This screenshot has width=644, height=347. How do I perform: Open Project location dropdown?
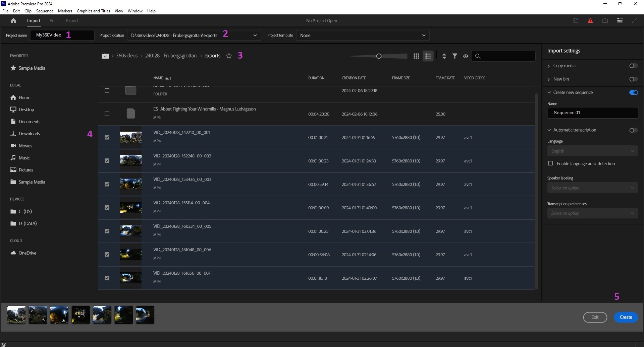point(194,35)
